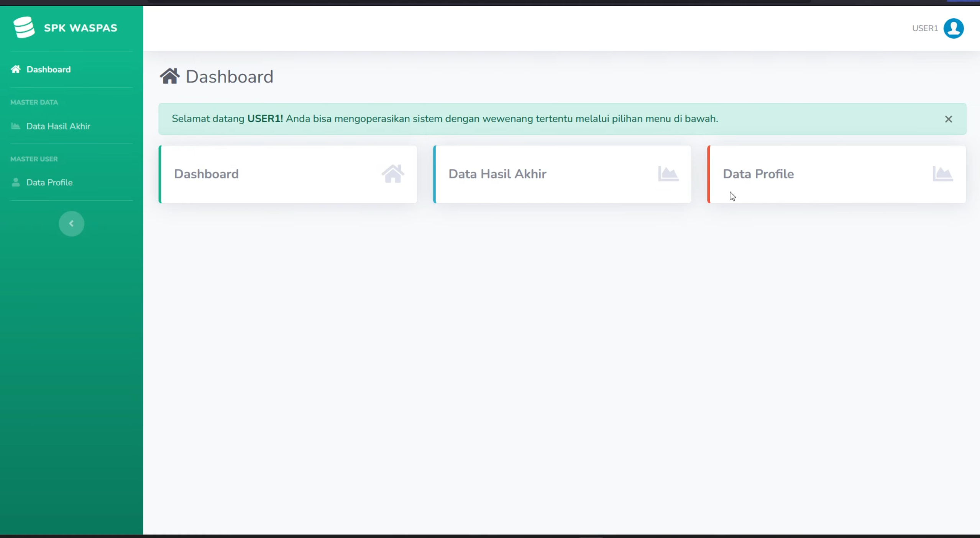
Task: Click the person icon beside sidebar Data Profile
Action: [16, 182]
